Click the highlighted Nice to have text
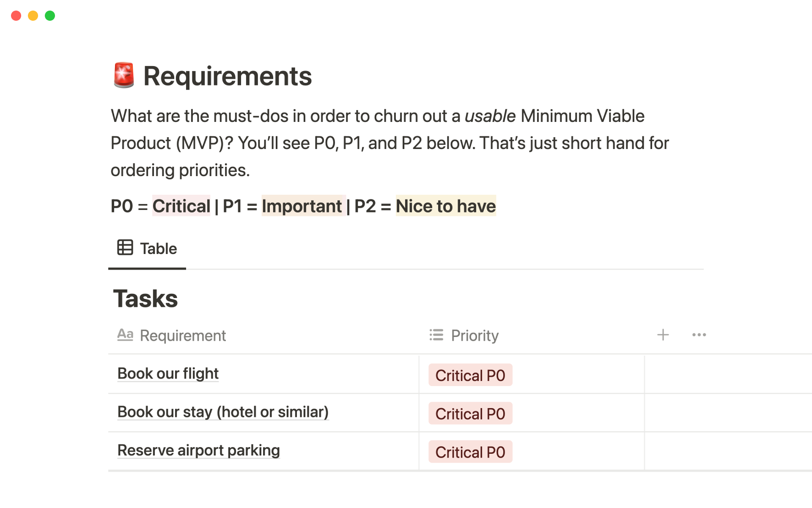Image resolution: width=812 pixels, height=508 pixels. coord(445,206)
